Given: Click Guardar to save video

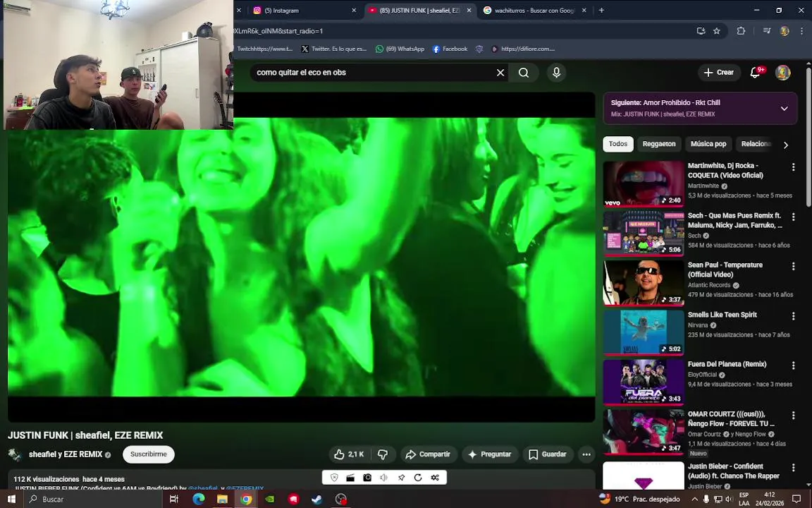Looking at the screenshot, I should (x=548, y=454).
